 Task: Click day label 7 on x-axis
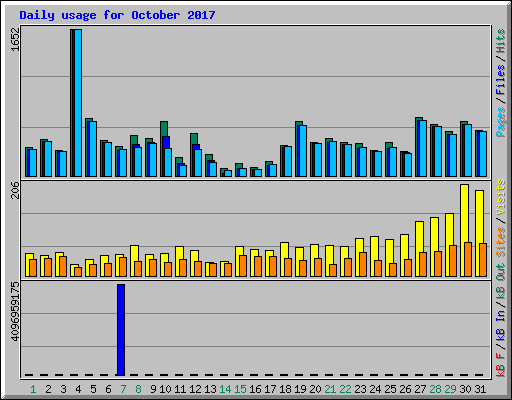point(123,389)
